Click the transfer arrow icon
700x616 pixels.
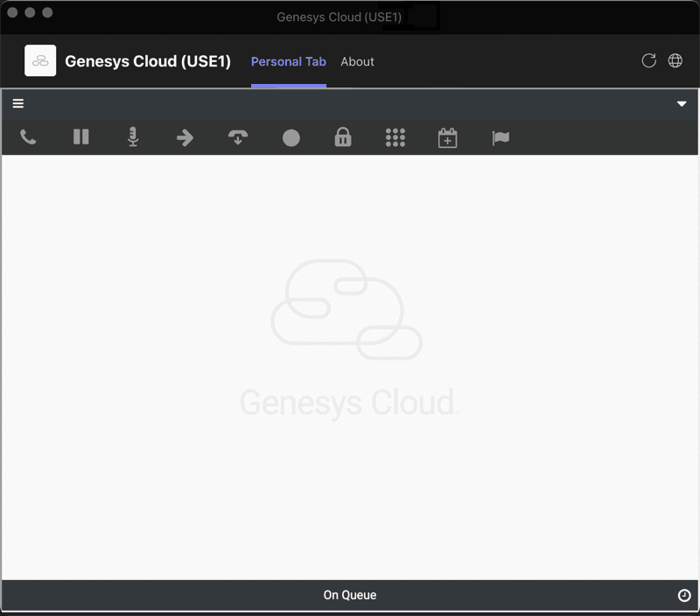point(185,137)
